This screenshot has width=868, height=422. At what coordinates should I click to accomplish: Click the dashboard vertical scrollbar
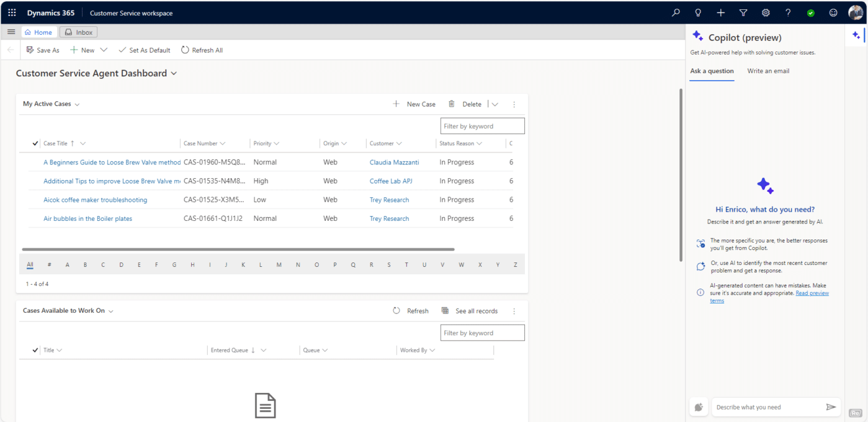[681, 174]
